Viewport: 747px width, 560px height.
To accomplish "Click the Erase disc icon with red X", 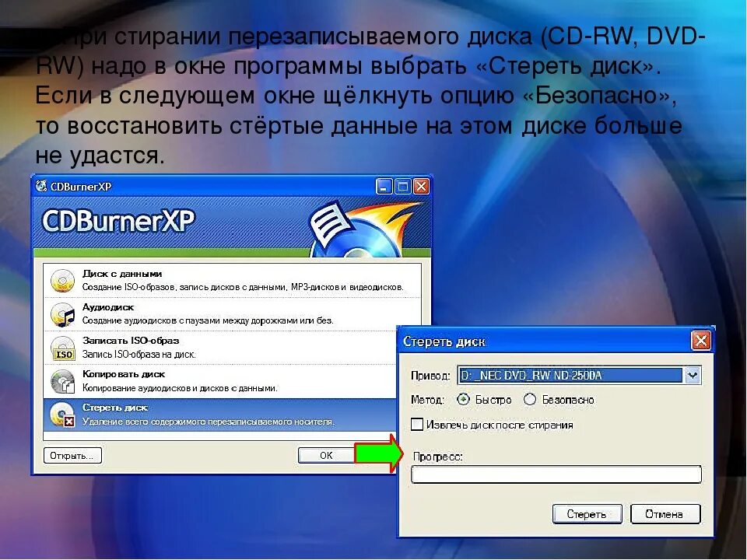I will [x=62, y=415].
